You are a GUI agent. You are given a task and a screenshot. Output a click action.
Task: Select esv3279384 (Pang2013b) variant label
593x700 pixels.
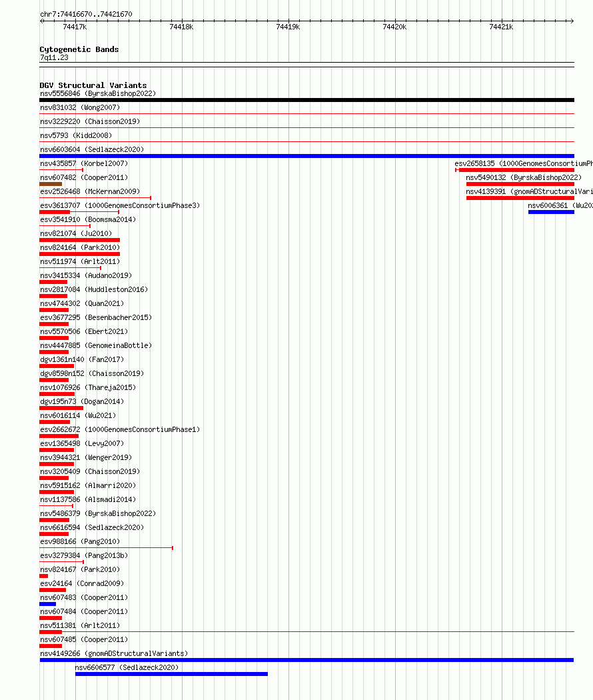[x=84, y=555]
